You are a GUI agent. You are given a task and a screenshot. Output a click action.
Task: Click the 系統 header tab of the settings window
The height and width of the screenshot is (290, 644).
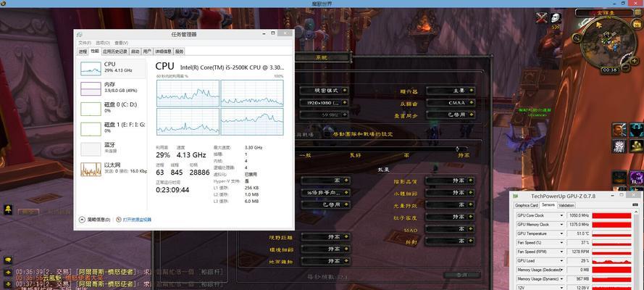322,57
